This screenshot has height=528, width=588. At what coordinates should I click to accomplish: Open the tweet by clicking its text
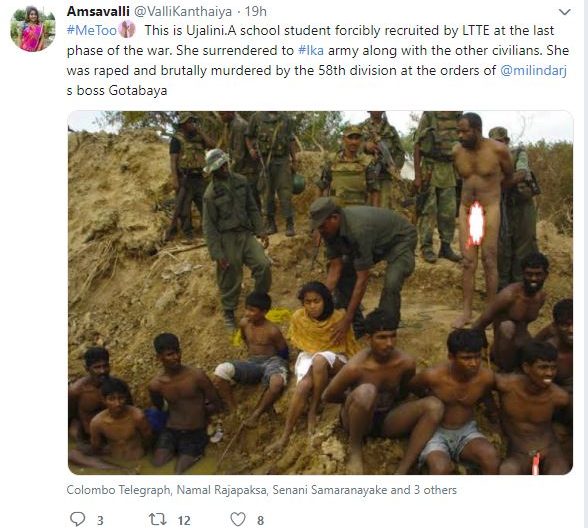318,60
